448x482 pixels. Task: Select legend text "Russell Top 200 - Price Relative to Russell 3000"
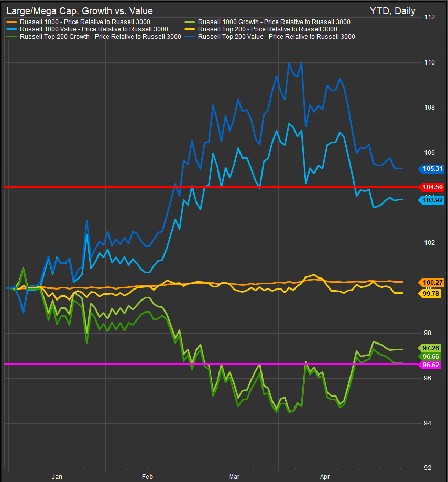pyautogui.click(x=268, y=29)
